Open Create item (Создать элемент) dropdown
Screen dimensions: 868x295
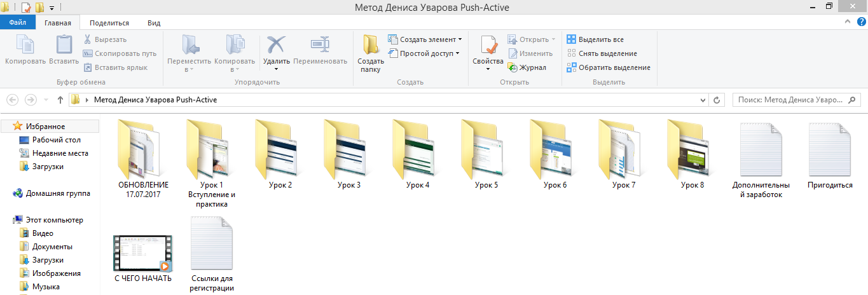pos(425,39)
